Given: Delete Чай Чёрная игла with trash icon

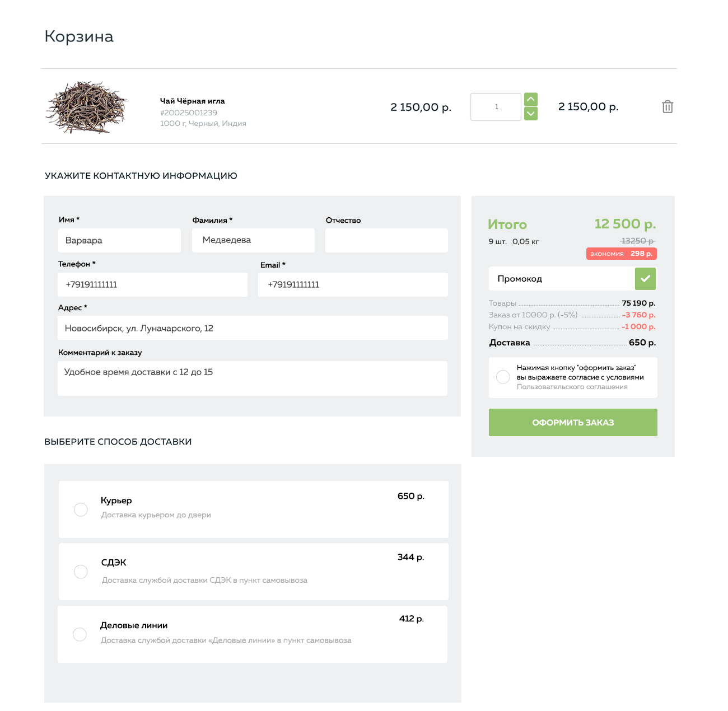Looking at the screenshot, I should (668, 107).
